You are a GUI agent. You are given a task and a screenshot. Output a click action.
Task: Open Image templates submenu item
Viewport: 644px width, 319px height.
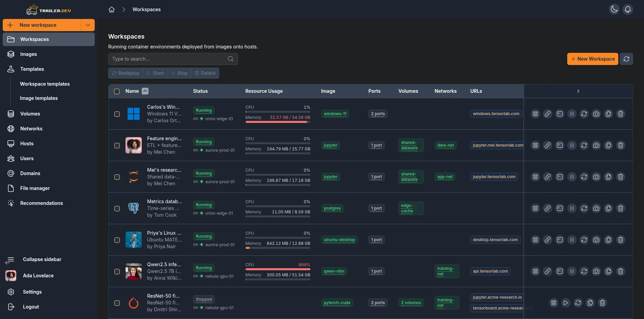[x=39, y=98]
